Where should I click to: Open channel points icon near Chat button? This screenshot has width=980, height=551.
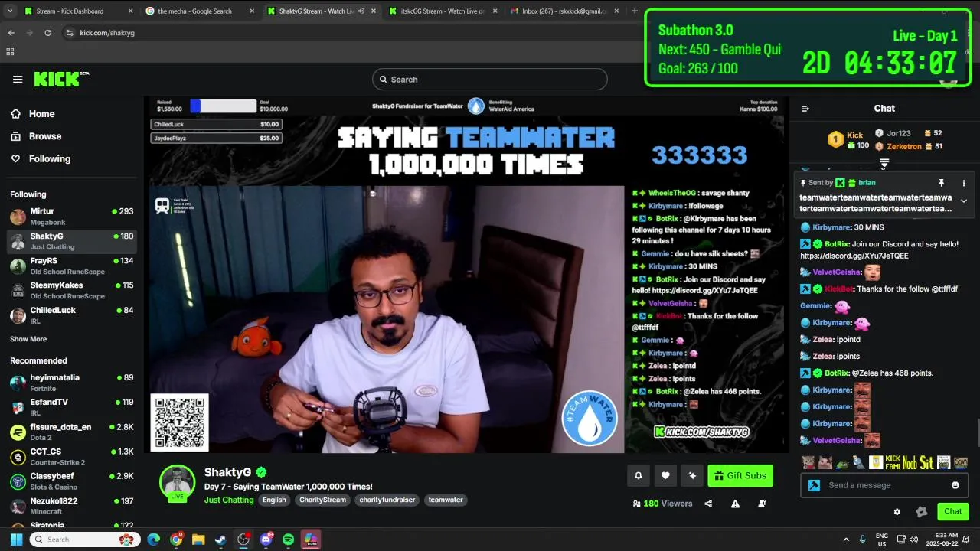(921, 511)
